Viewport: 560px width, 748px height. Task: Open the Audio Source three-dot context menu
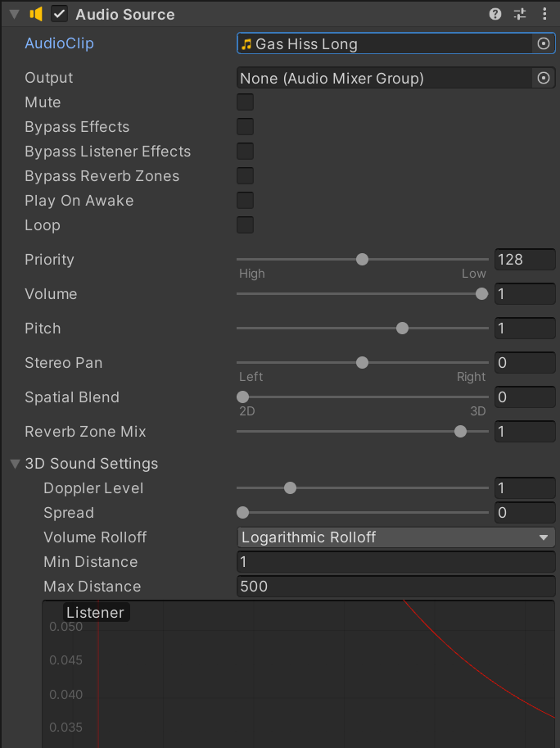(x=544, y=14)
